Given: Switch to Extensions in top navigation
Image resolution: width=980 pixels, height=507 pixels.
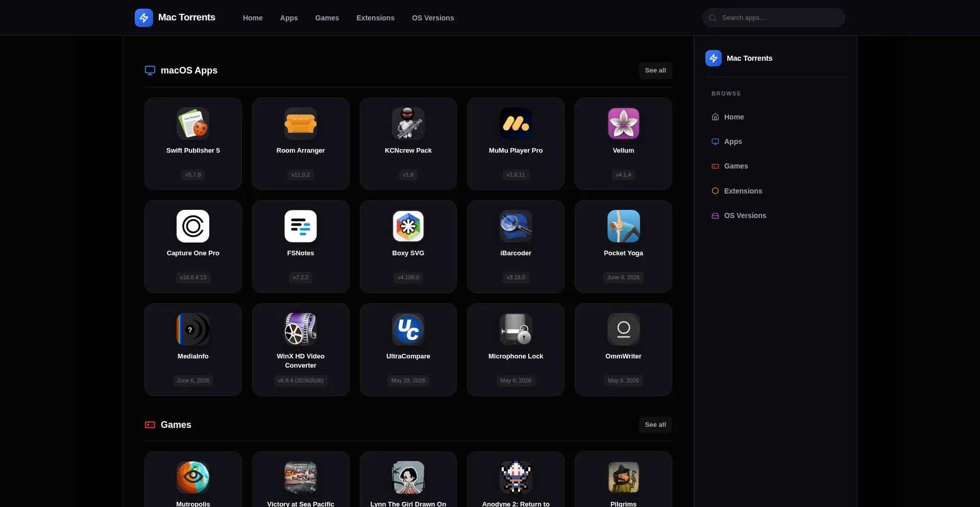Looking at the screenshot, I should click(376, 18).
